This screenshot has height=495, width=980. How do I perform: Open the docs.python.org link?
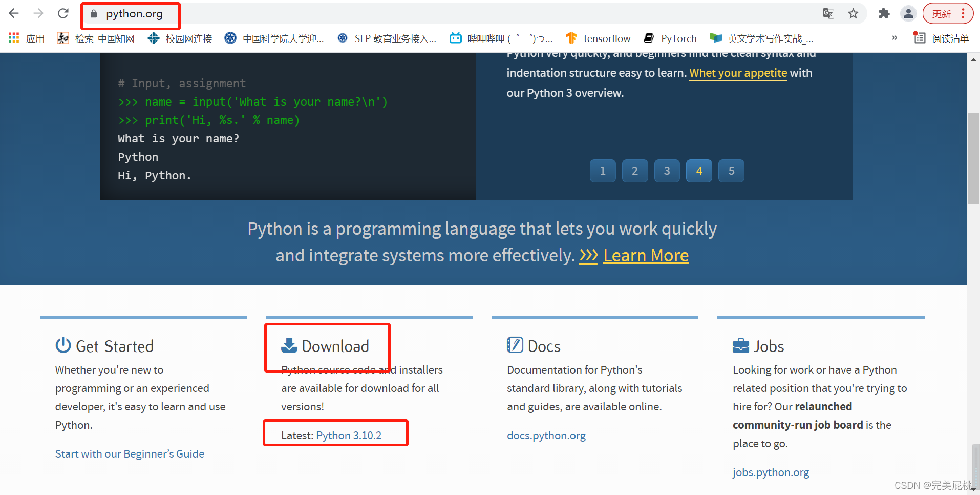[x=546, y=436]
